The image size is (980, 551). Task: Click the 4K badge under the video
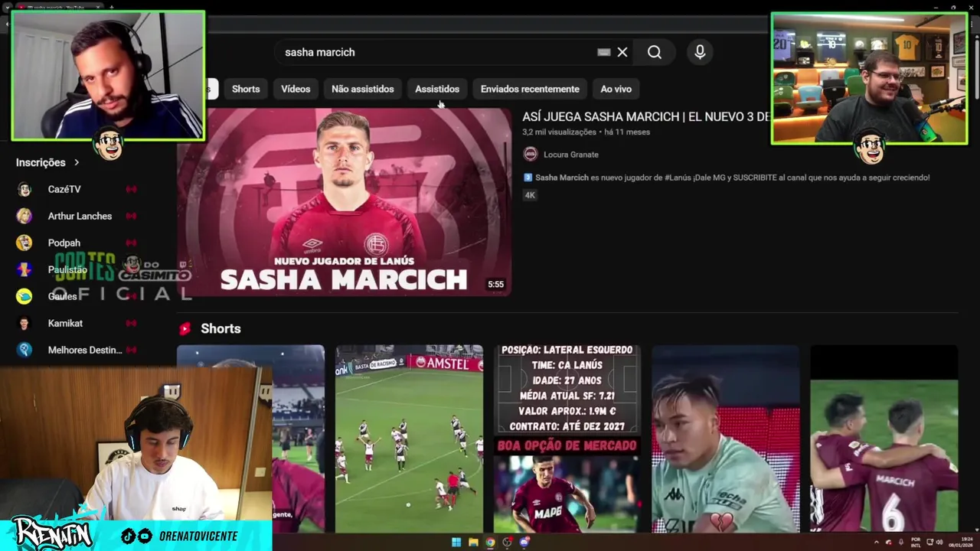click(530, 195)
